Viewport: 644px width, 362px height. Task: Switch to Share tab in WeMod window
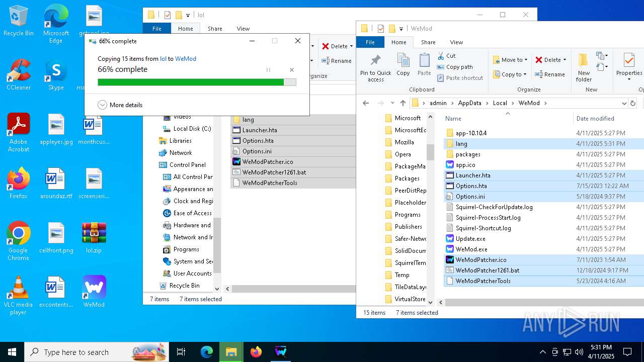[x=428, y=42]
